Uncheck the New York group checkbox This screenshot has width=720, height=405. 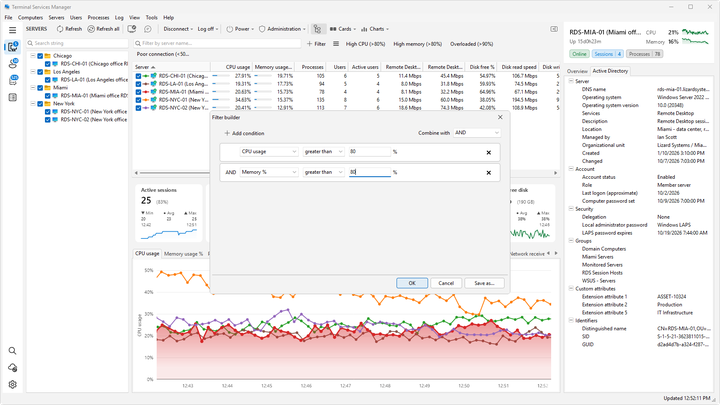click(40, 104)
